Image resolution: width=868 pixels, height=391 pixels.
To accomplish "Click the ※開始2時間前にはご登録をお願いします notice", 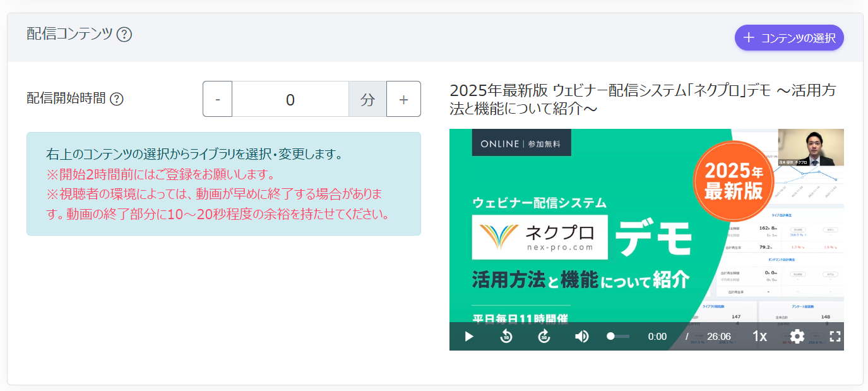I will [161, 174].
